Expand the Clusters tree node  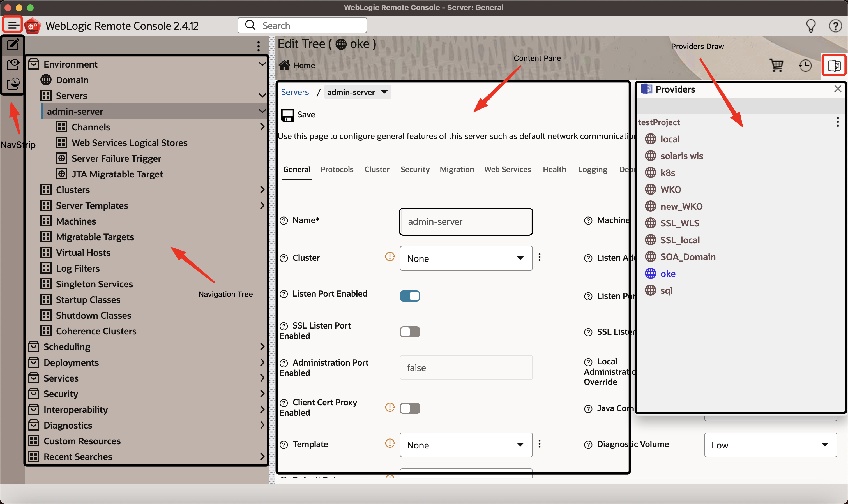click(262, 189)
